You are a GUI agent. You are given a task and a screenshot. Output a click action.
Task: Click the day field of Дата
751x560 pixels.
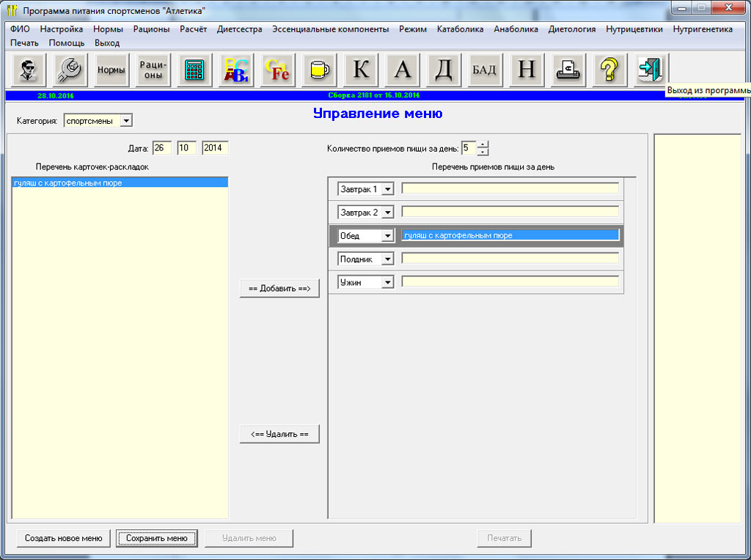pyautogui.click(x=162, y=148)
